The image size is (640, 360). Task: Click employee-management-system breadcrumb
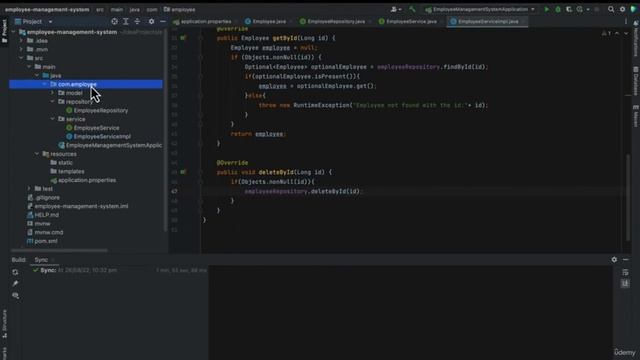point(47,9)
